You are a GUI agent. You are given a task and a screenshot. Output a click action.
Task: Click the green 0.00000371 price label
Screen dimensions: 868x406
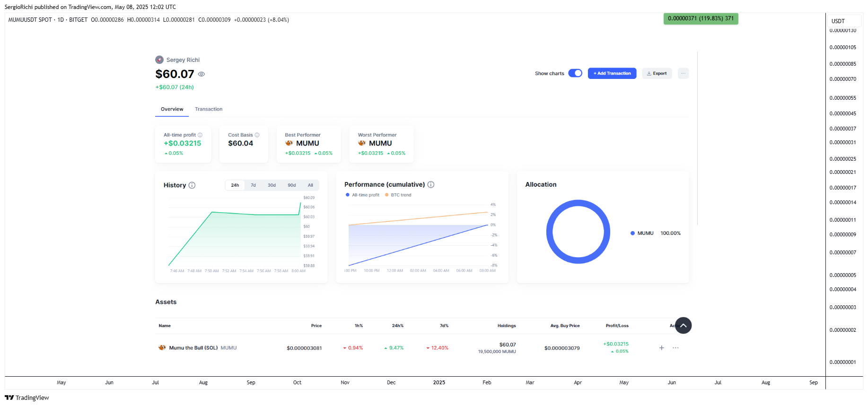[x=701, y=18]
